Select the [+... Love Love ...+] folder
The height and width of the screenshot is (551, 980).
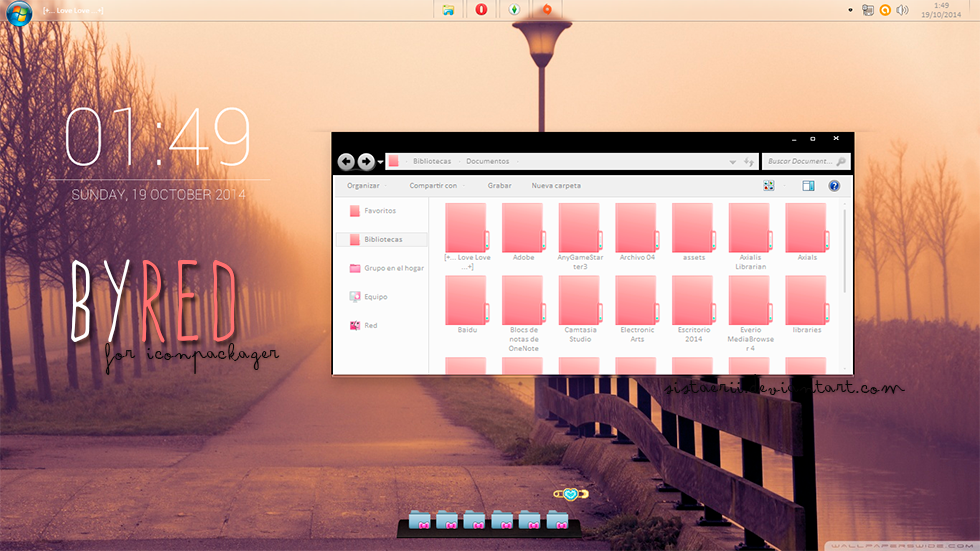[467, 236]
